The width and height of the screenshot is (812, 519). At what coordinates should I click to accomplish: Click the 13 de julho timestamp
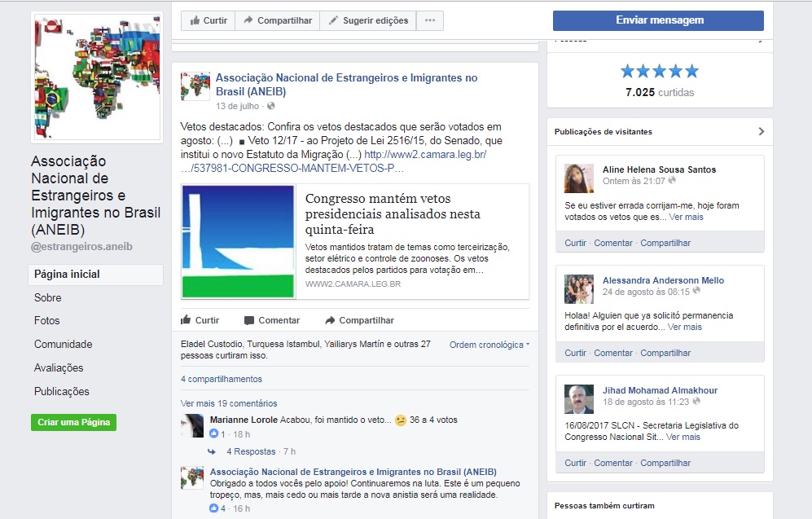click(237, 106)
